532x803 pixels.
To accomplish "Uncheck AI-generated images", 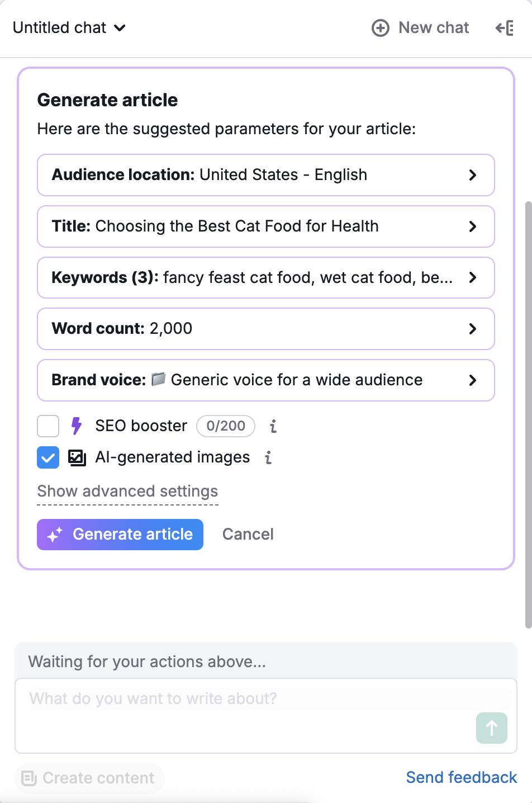I will click(x=47, y=457).
